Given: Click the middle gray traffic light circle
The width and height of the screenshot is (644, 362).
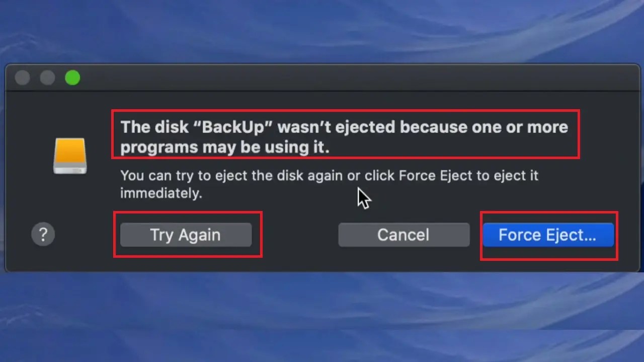Looking at the screenshot, I should coord(48,78).
